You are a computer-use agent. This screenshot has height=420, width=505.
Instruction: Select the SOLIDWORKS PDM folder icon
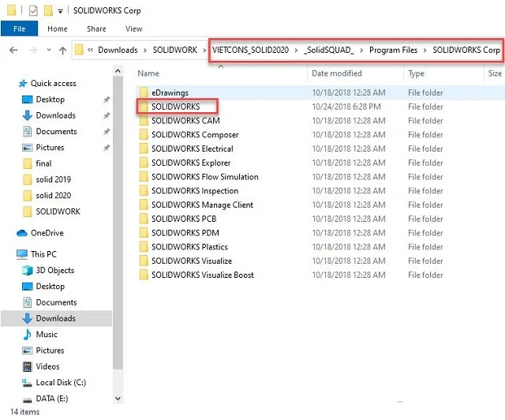pos(144,233)
